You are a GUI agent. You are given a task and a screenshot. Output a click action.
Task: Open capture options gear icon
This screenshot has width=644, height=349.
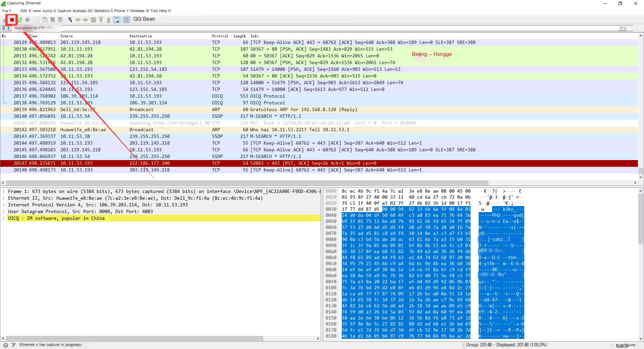pos(28,20)
